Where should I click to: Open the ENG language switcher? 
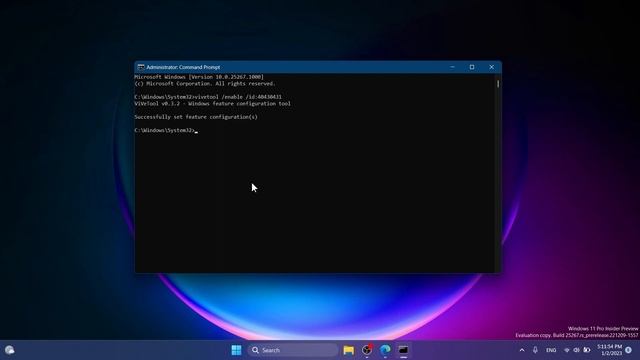(x=551, y=350)
